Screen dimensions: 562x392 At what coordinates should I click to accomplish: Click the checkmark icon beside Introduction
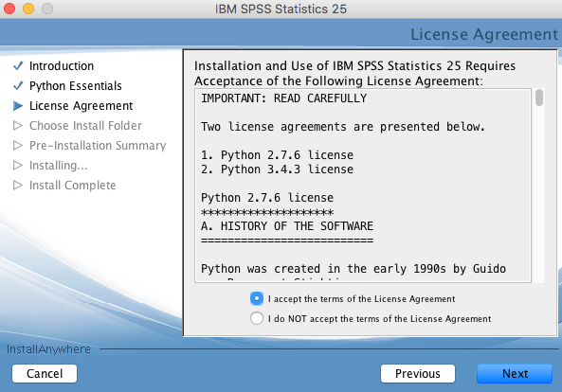click(18, 66)
